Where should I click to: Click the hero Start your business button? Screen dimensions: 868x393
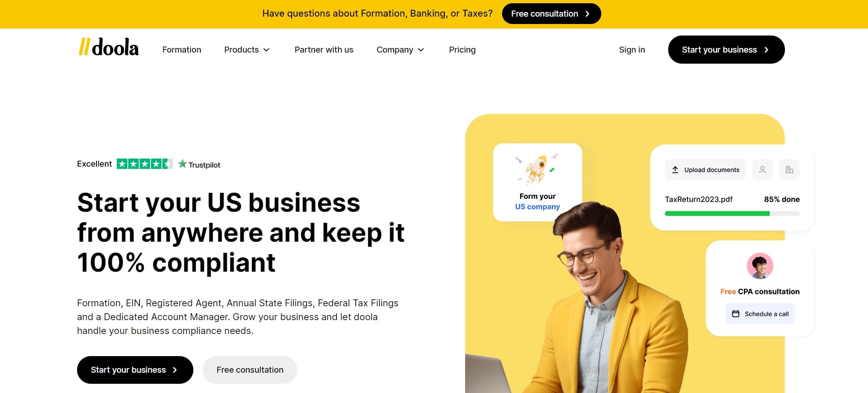click(135, 370)
